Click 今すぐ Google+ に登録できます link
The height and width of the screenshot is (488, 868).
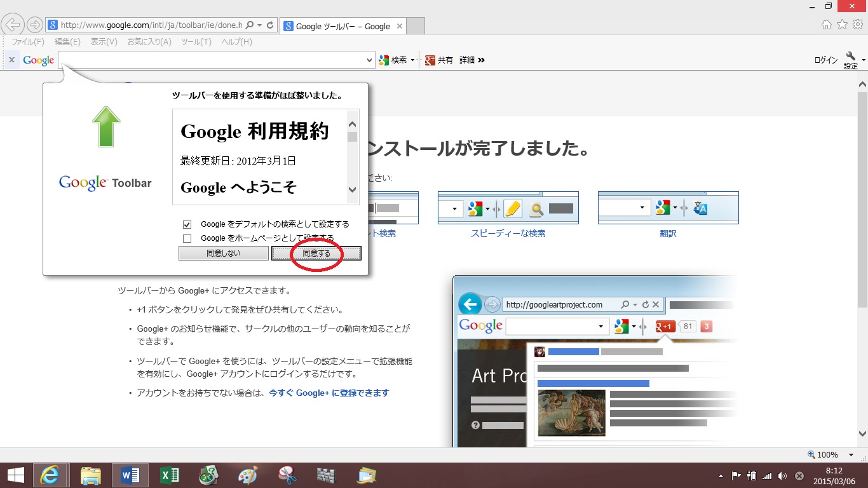point(329,393)
